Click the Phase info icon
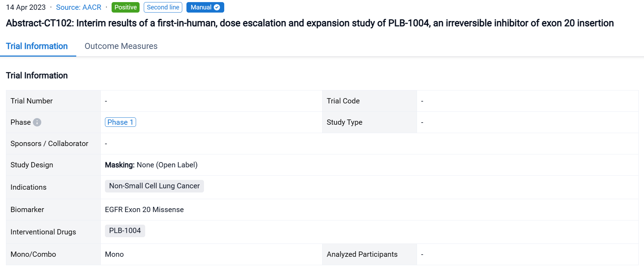 point(37,122)
